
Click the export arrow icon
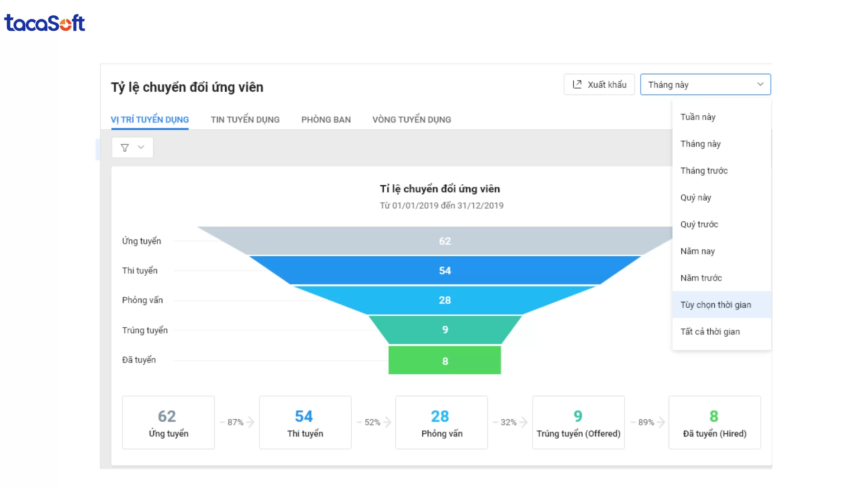pos(577,84)
